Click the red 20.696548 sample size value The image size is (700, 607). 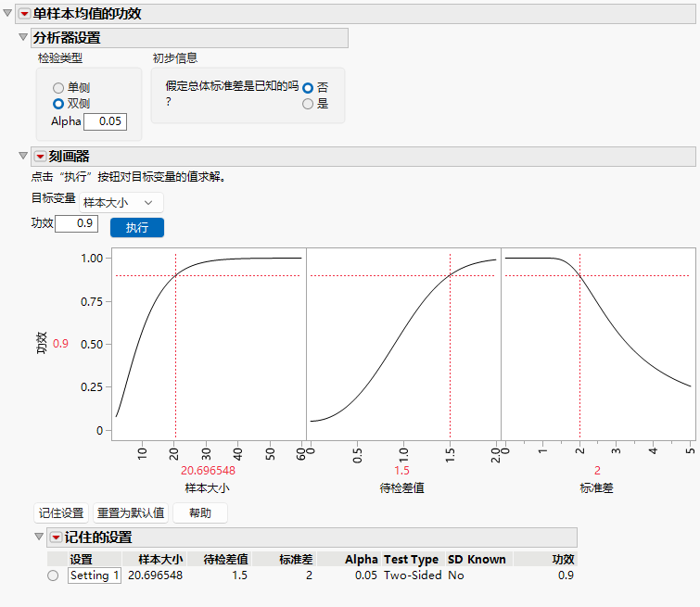coord(208,471)
